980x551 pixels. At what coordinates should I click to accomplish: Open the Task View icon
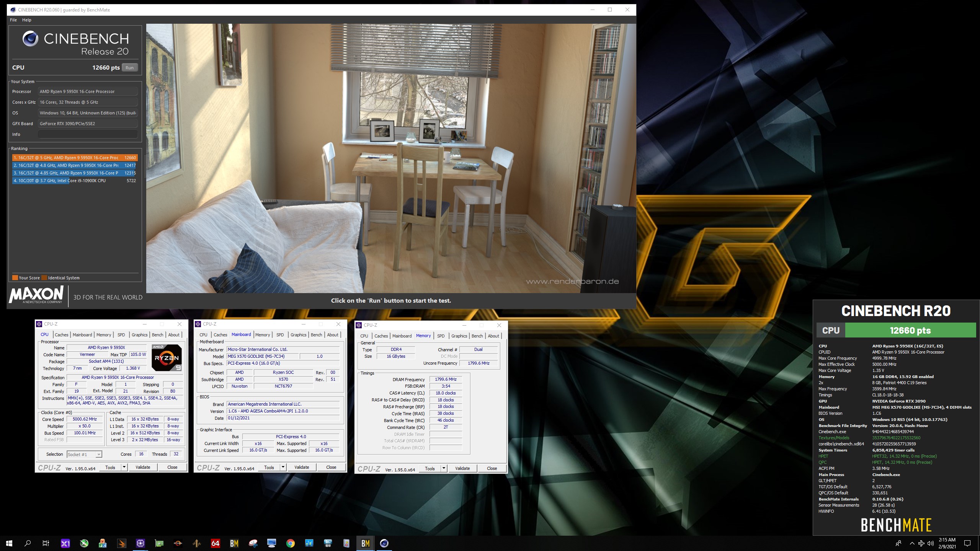point(46,543)
